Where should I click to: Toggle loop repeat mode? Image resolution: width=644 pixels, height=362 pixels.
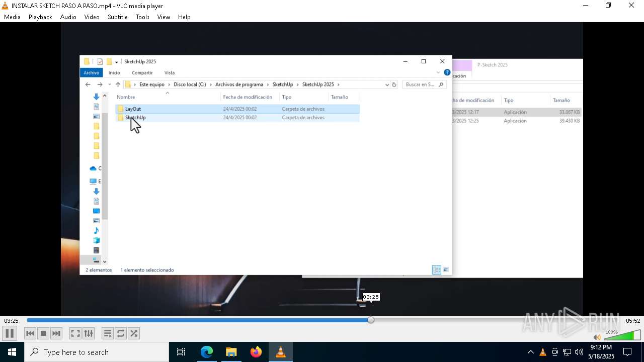pos(120,333)
